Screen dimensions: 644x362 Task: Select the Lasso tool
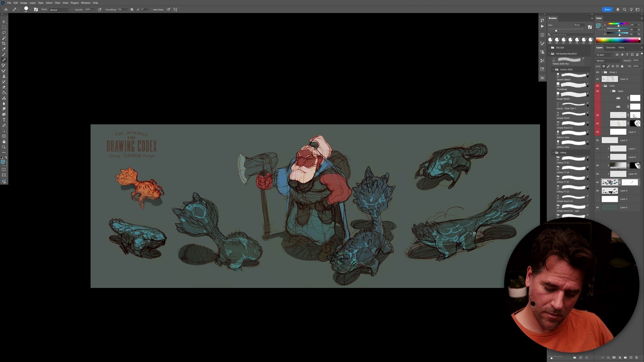4,33
